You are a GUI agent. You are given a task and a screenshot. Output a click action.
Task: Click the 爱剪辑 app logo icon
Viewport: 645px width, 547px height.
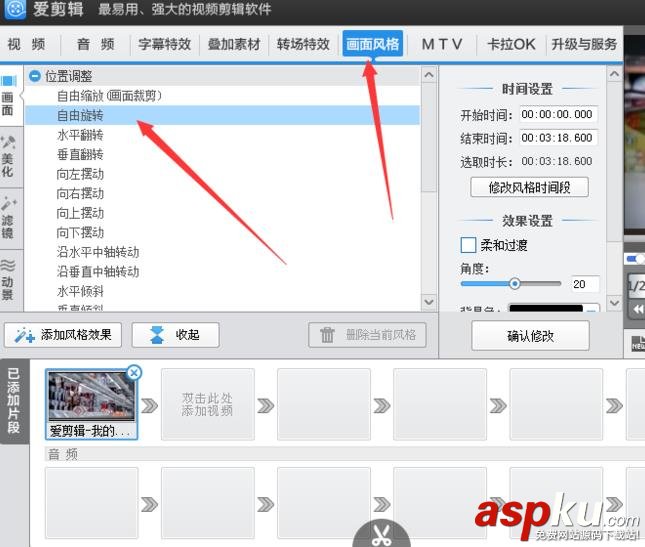[x=15, y=9]
